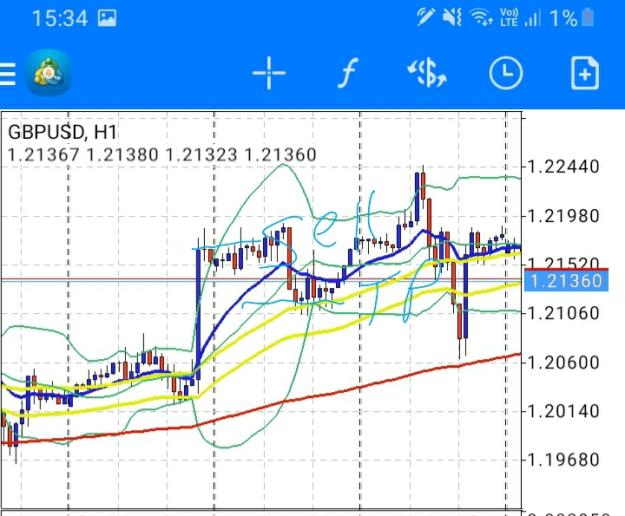Tap the cellular signal strength bars
This screenshot has width=625, height=516.
pos(533,18)
